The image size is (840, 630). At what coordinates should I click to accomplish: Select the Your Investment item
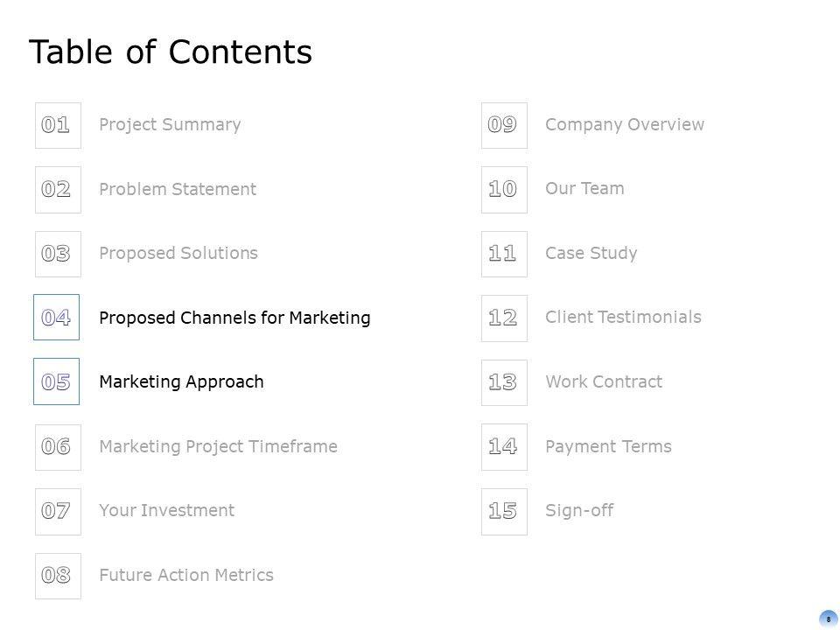pos(166,510)
